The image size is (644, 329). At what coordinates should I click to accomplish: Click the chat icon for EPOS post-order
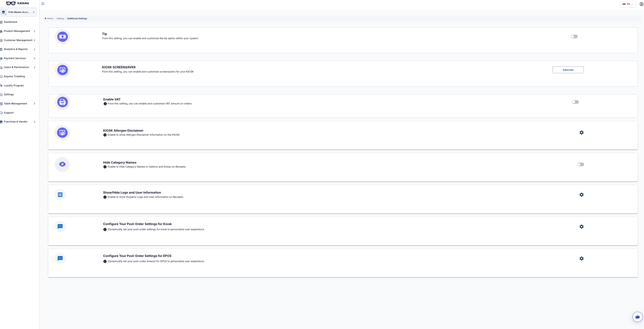click(60, 258)
